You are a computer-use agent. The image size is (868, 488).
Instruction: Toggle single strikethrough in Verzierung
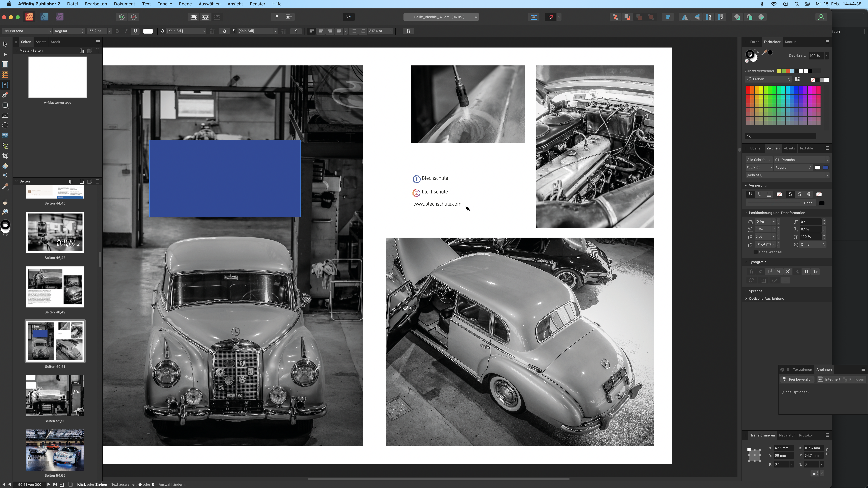[799, 194]
